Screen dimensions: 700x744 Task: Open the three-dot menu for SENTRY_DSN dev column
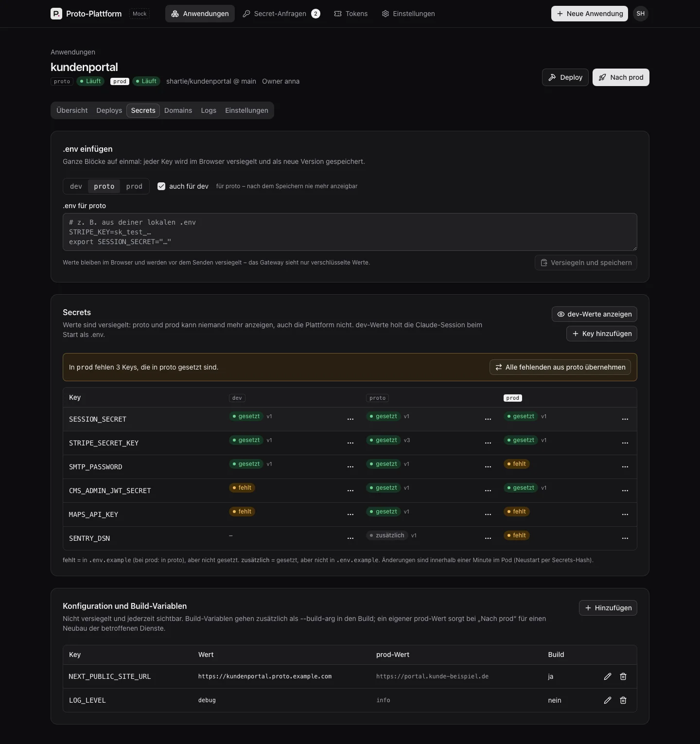click(350, 538)
